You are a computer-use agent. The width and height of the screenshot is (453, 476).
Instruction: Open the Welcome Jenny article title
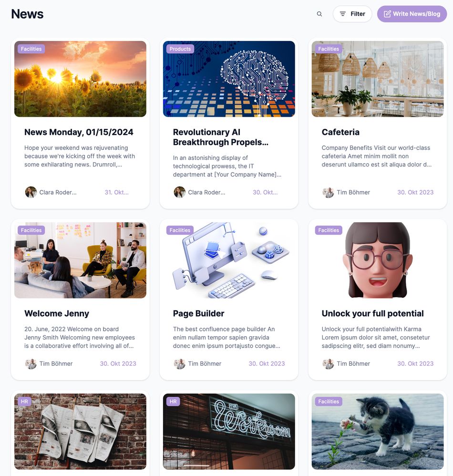pos(57,313)
